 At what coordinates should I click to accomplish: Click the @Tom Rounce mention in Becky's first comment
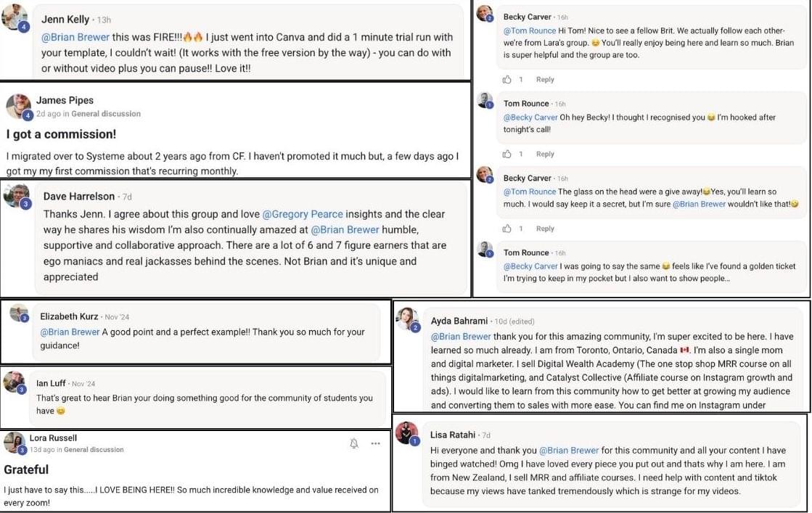point(530,30)
